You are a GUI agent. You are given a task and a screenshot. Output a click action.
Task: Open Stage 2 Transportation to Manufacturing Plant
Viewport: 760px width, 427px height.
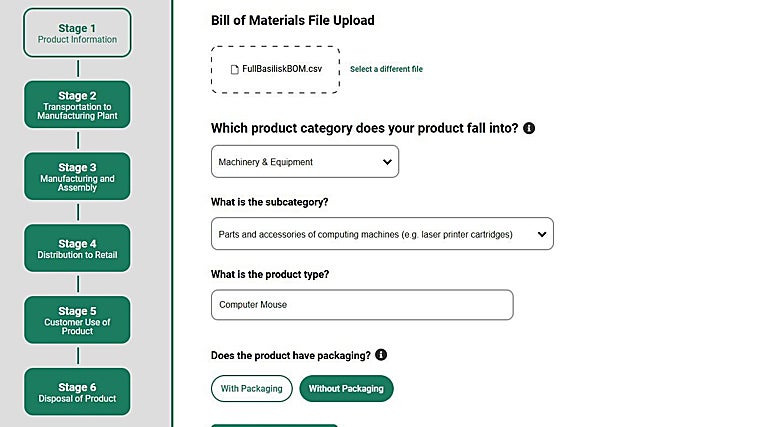[77, 105]
